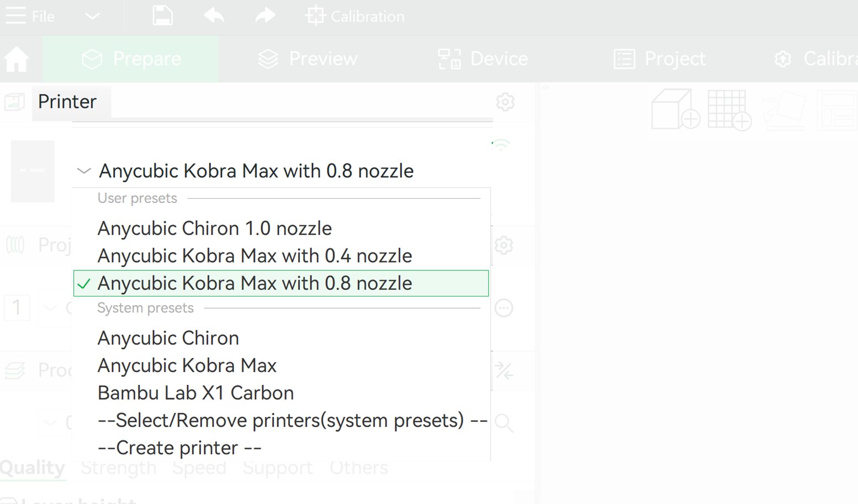
Task: Click the Add plate grid icon
Action: coord(729,110)
